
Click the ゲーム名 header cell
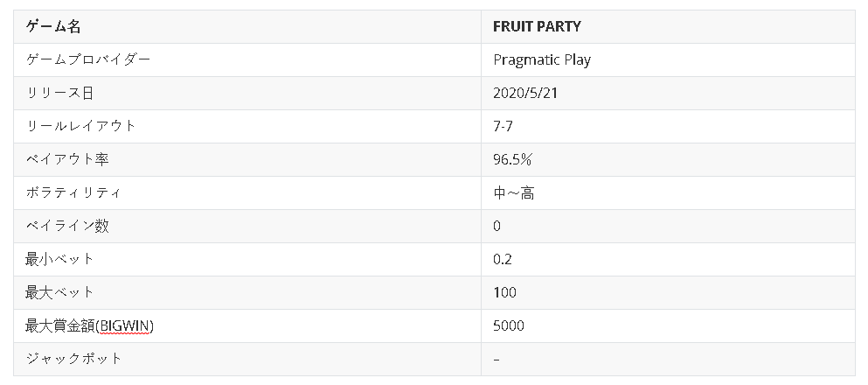coord(53,26)
